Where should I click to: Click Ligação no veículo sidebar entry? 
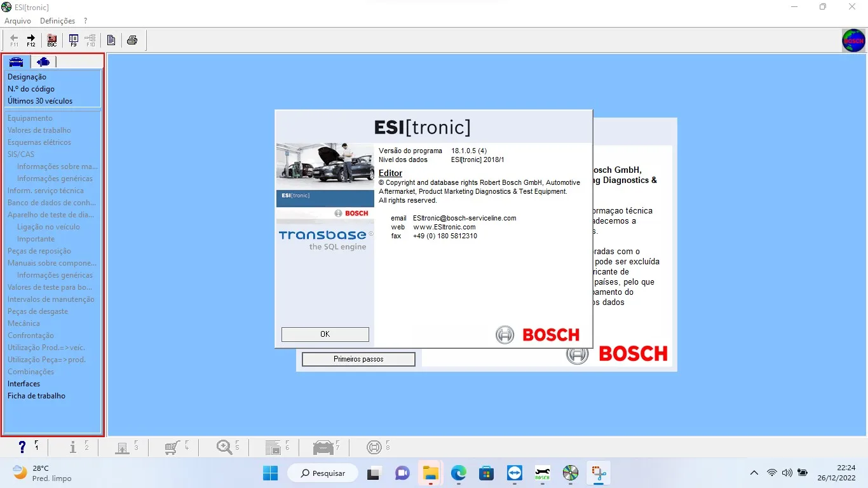[x=48, y=227]
